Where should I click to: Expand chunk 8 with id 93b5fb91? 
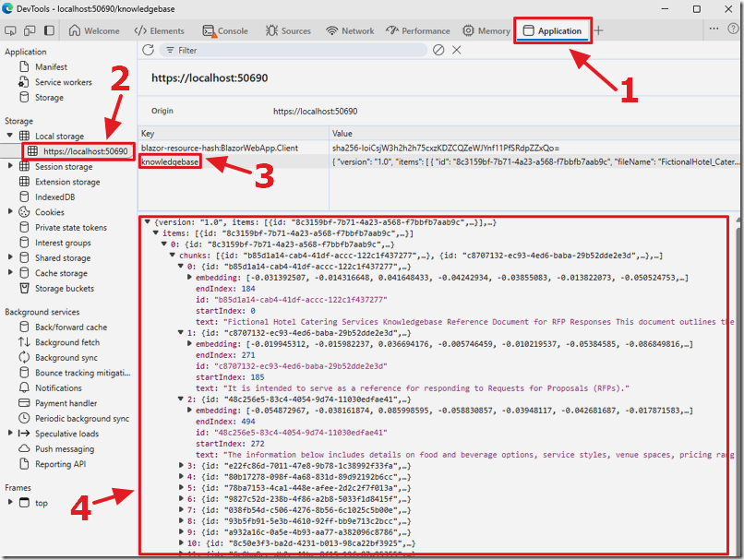click(181, 520)
